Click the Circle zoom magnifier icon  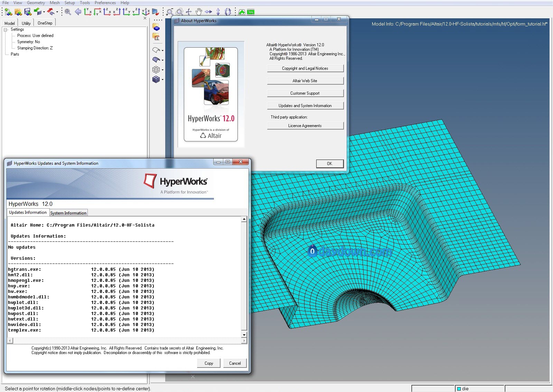(179, 12)
